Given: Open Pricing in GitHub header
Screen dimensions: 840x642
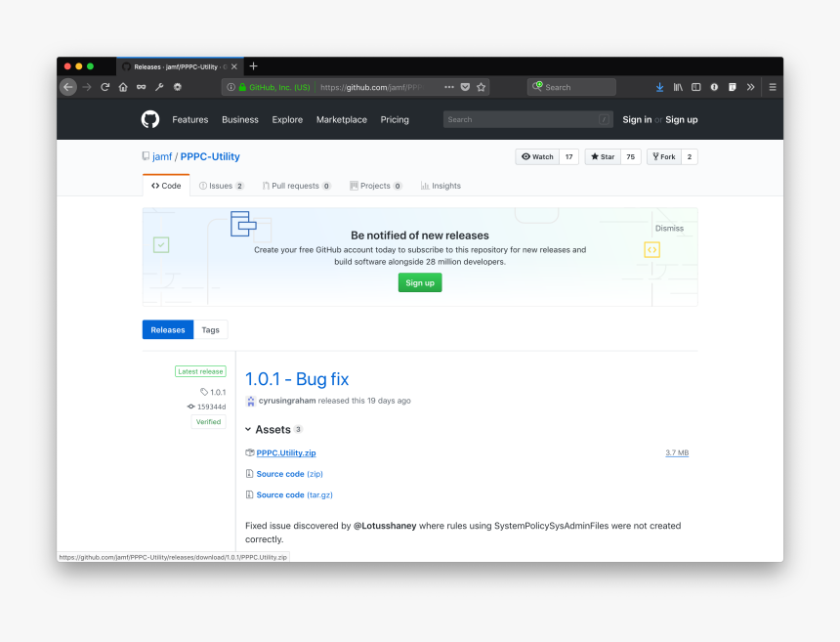Looking at the screenshot, I should coord(395,119).
